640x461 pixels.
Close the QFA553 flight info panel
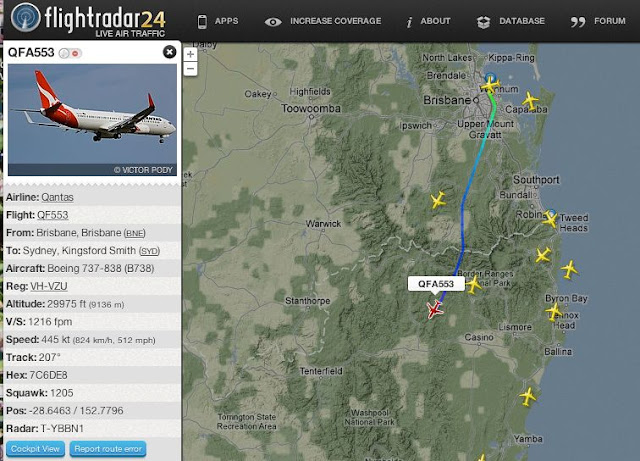(x=169, y=52)
